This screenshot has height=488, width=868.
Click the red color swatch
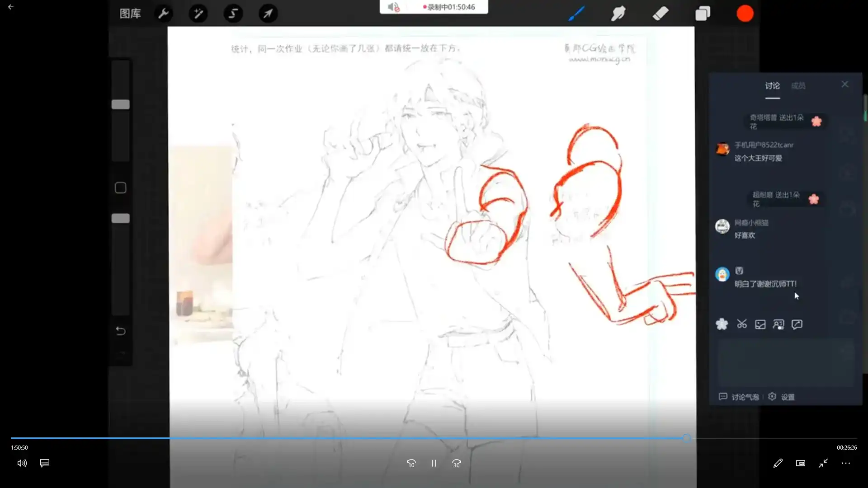point(745,14)
